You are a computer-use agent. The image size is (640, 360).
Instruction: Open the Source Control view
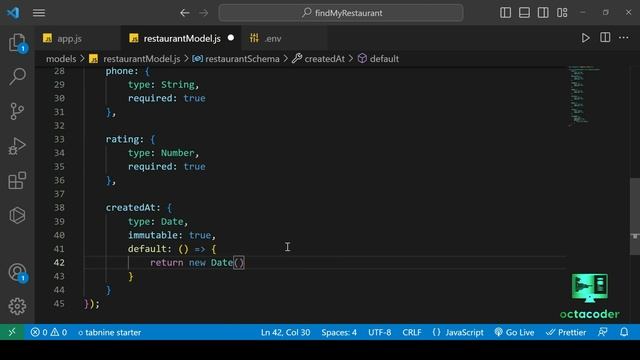(17, 111)
